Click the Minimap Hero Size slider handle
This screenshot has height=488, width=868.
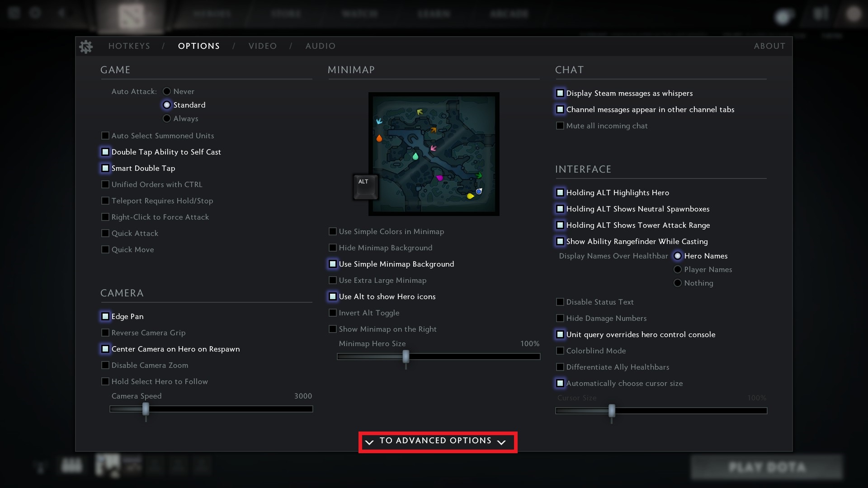click(x=406, y=357)
